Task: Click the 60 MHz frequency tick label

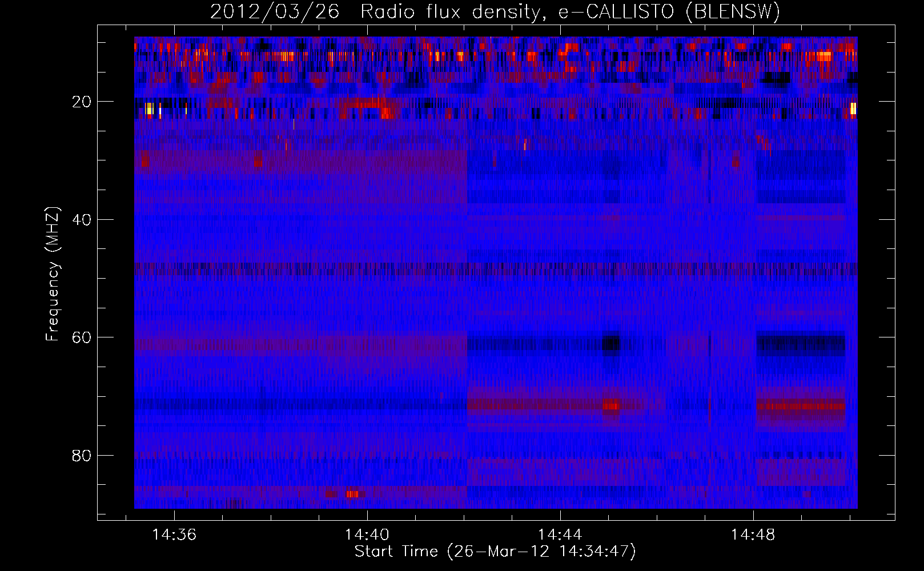Action: [82, 337]
